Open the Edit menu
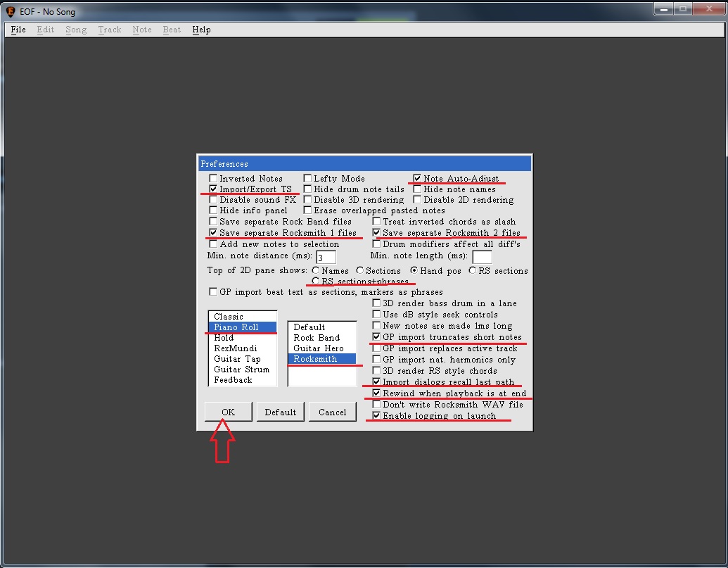The height and width of the screenshot is (568, 728). tap(46, 30)
